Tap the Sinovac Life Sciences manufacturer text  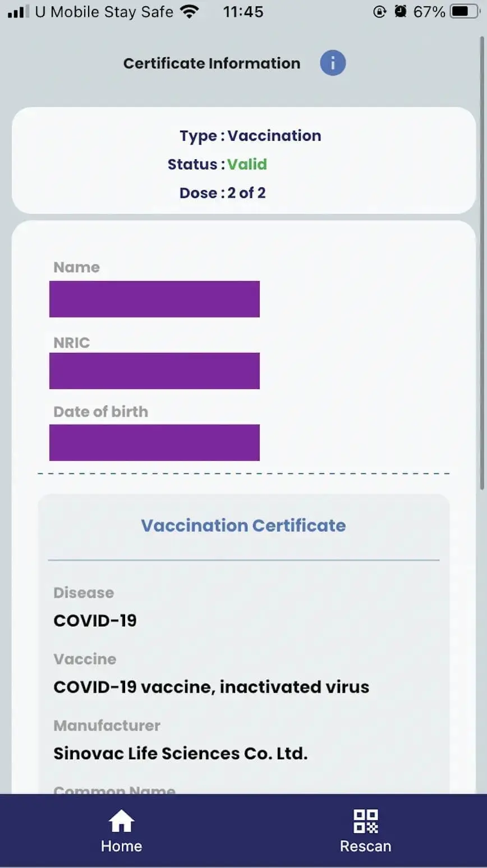180,753
